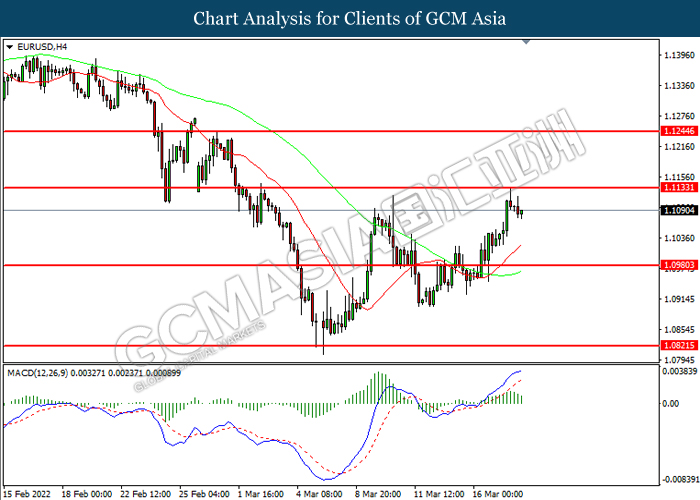Click the Chart Analysis for Clients title
The width and height of the screenshot is (700, 500).
tap(350, 19)
